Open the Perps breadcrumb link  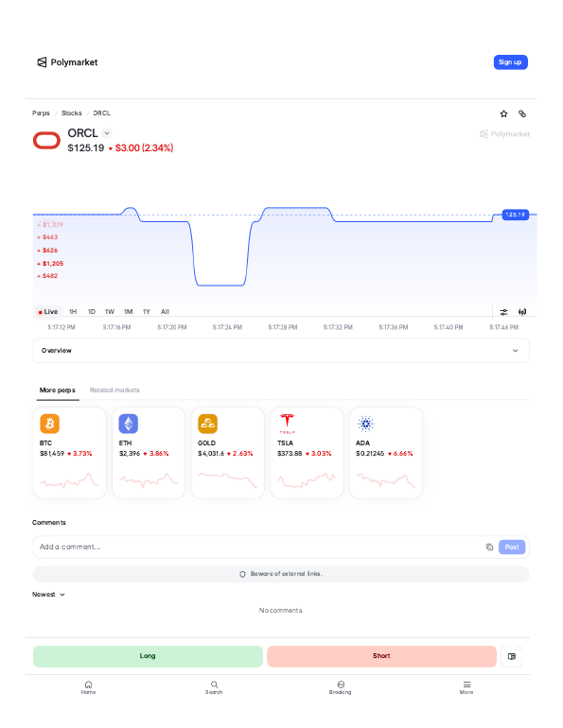(41, 113)
